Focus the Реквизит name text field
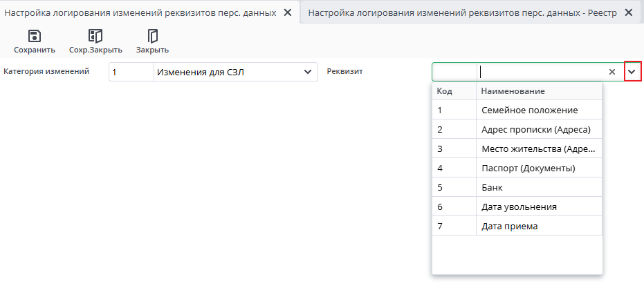 pyautogui.click(x=542, y=72)
